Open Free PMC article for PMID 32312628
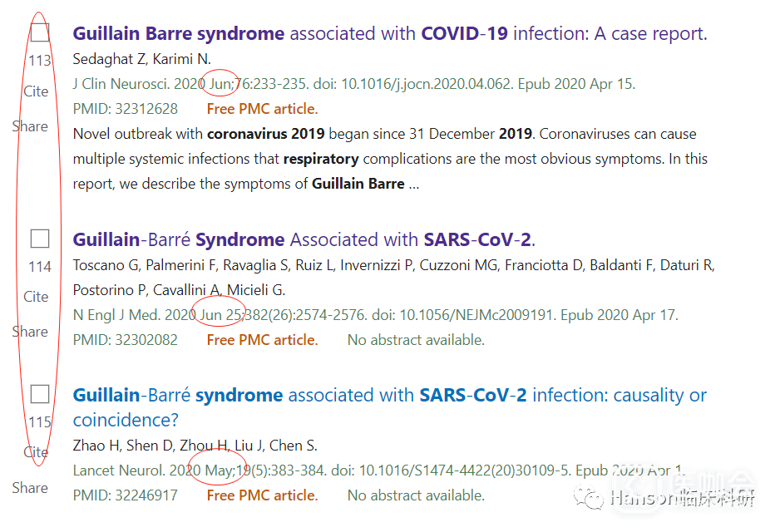Screen dimensions: 780x532 click(x=262, y=109)
